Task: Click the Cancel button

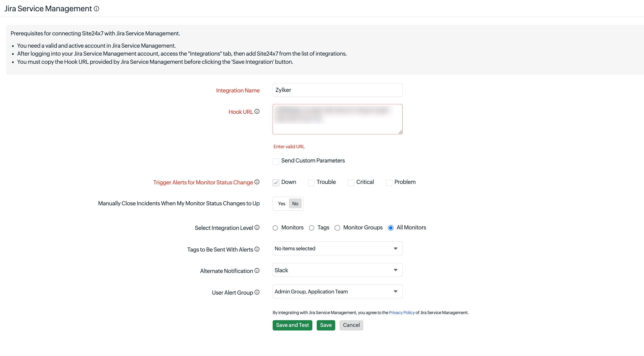Action: click(x=351, y=325)
